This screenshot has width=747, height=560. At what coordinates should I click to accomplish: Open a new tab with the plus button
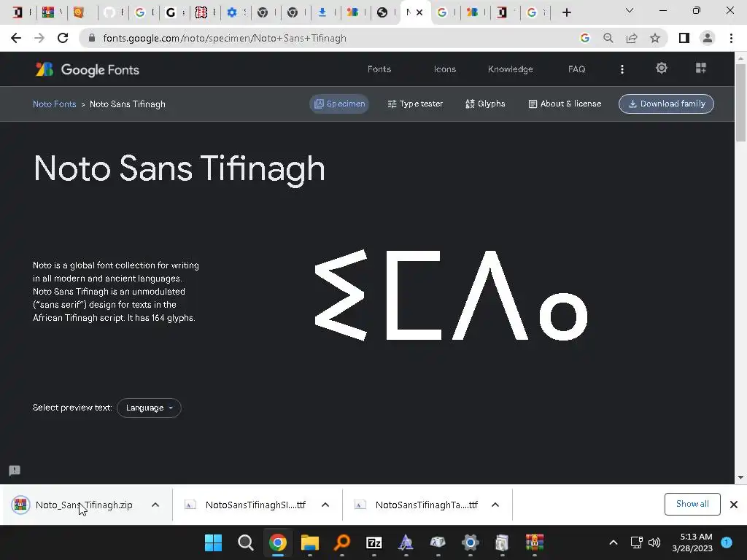coord(566,12)
